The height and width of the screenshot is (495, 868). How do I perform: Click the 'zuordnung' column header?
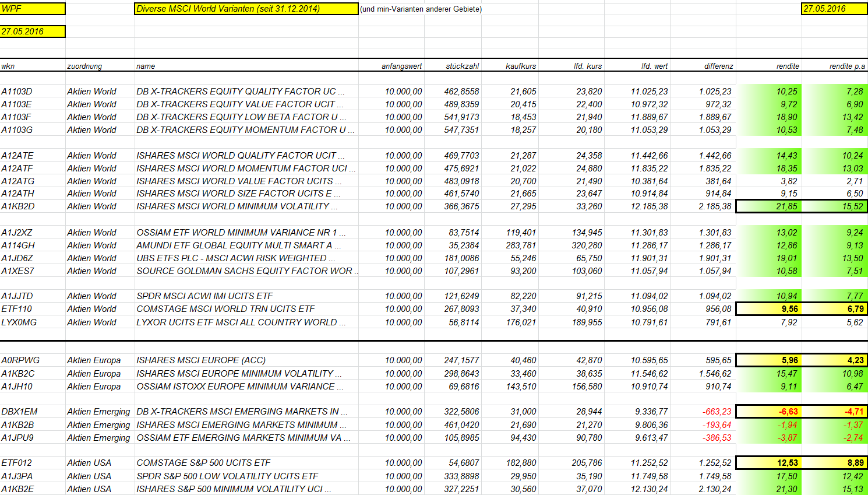pyautogui.click(x=84, y=66)
